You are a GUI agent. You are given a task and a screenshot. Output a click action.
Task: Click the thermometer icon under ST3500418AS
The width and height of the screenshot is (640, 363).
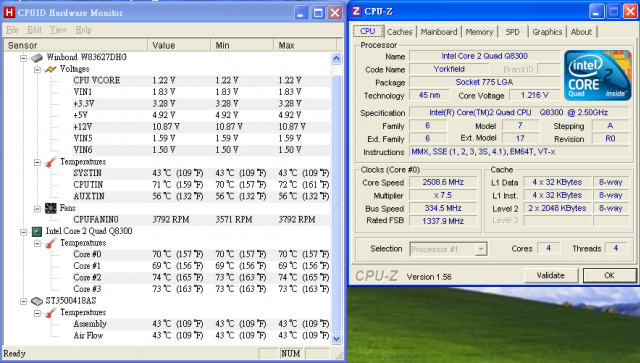(51, 313)
